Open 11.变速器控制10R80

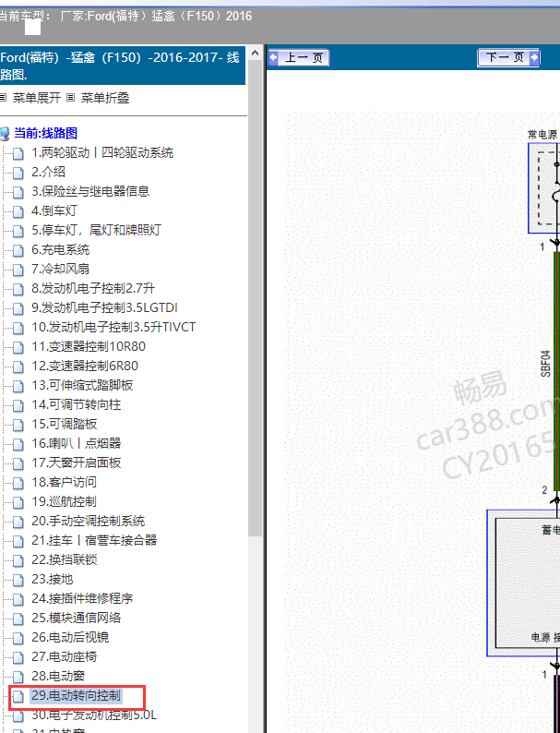pos(89,346)
